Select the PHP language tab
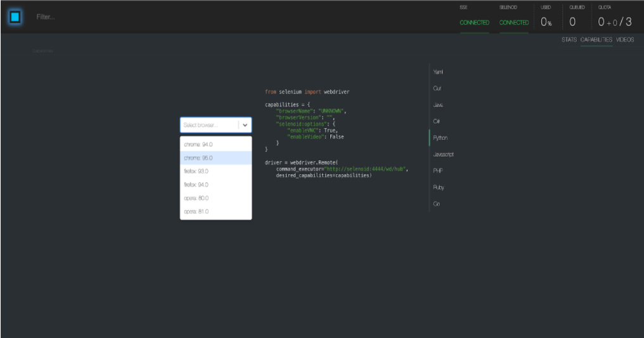This screenshot has width=644, height=338. click(x=437, y=171)
